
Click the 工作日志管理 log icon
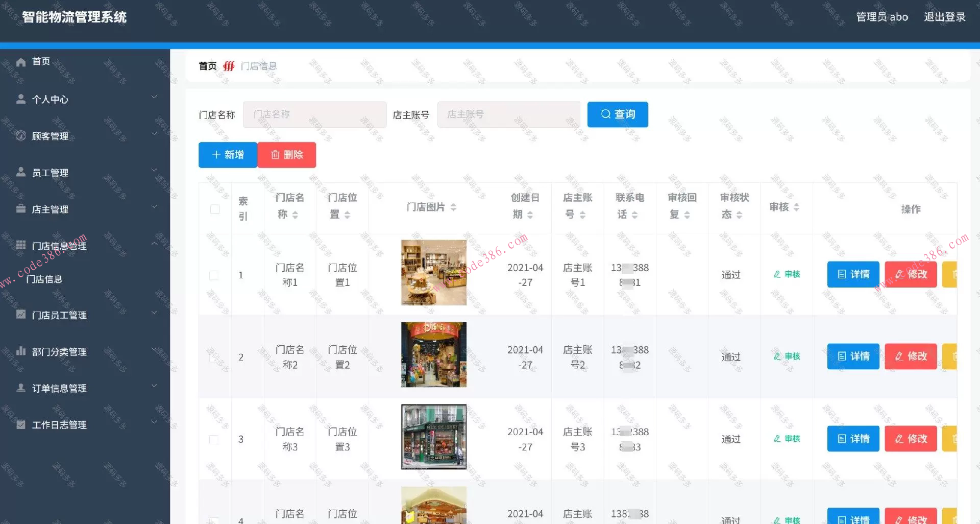pos(21,424)
